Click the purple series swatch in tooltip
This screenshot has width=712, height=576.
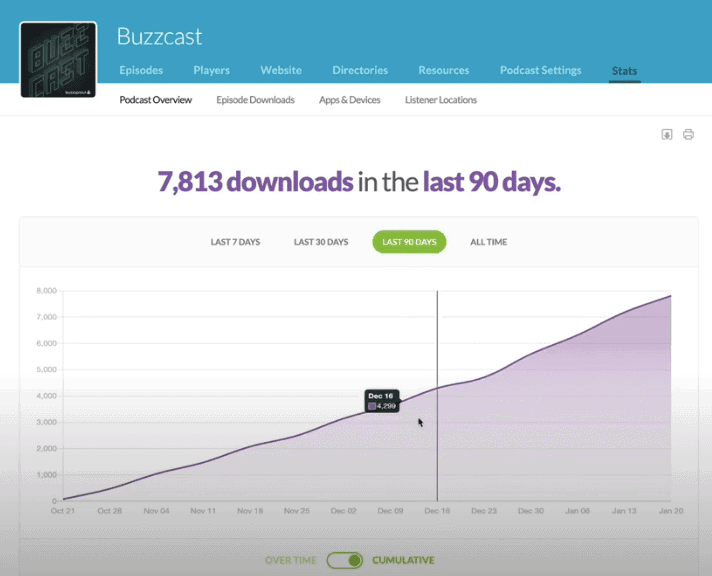point(372,406)
